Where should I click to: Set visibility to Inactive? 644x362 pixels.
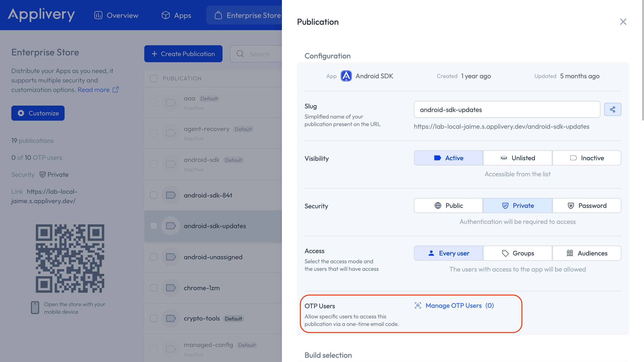pyautogui.click(x=586, y=158)
